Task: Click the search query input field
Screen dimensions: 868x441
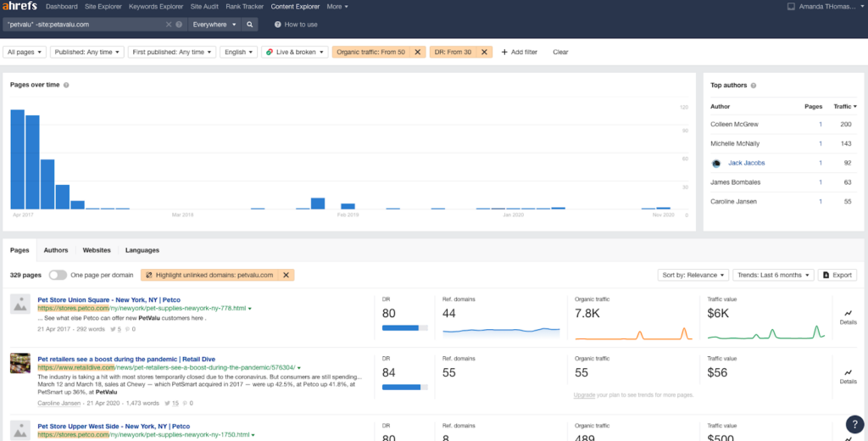Action: [x=86, y=25]
